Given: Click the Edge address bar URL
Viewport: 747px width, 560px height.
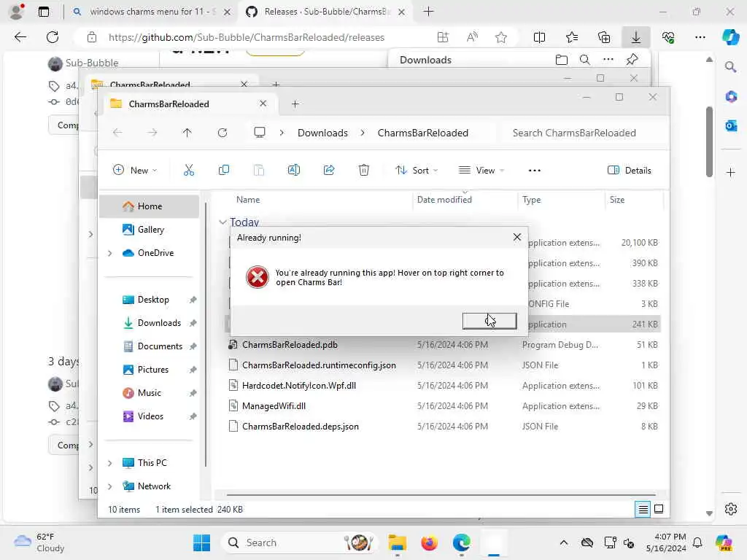Looking at the screenshot, I should point(247,37).
